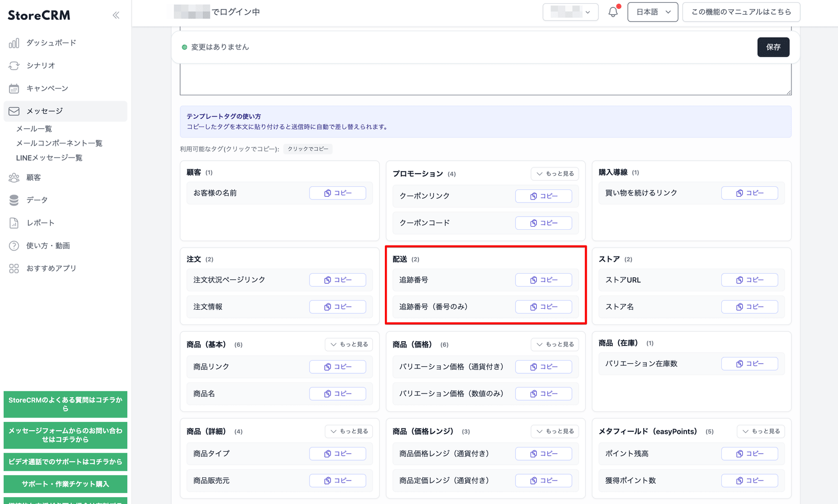Open the 日本語 language dropdown
The image size is (838, 504).
[653, 12]
